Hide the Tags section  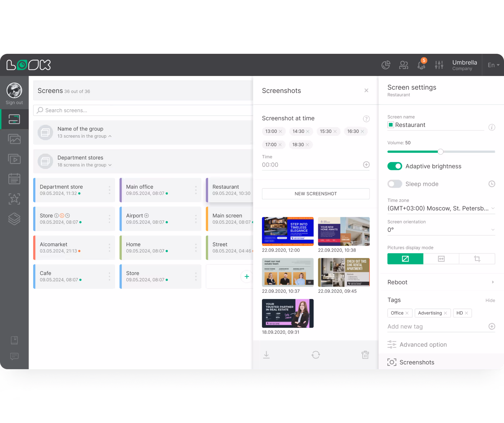(490, 300)
